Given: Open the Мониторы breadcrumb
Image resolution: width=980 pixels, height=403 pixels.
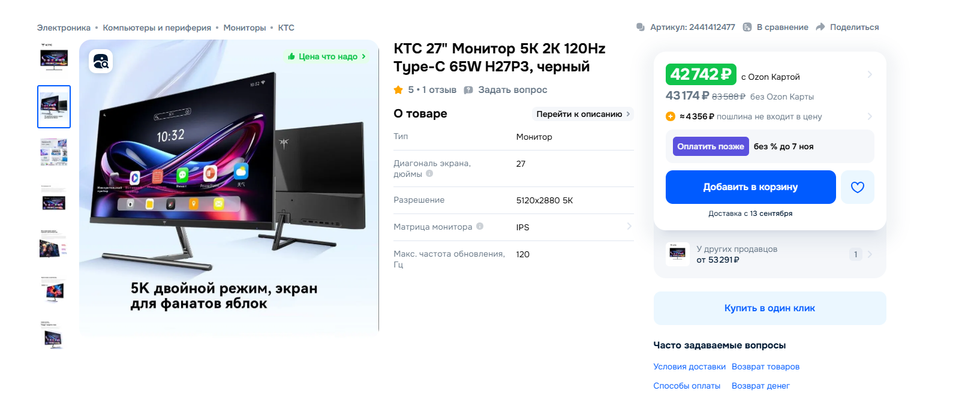Looking at the screenshot, I should [x=245, y=28].
